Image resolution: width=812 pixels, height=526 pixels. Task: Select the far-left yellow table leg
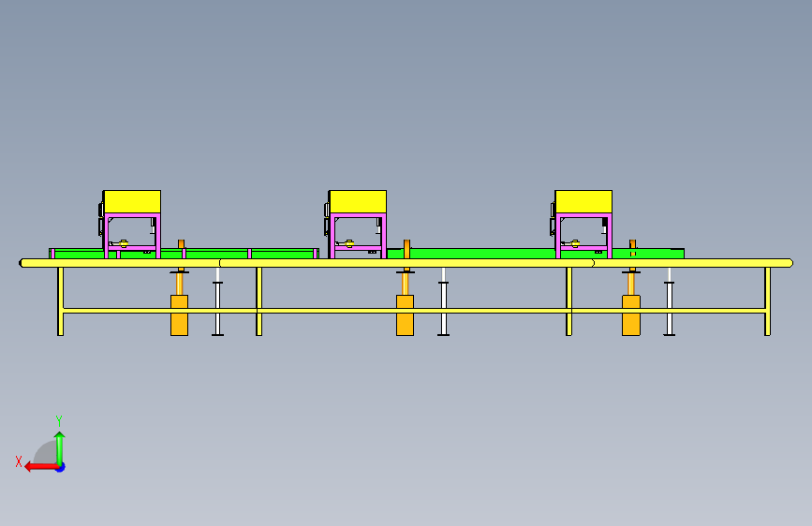(60, 301)
